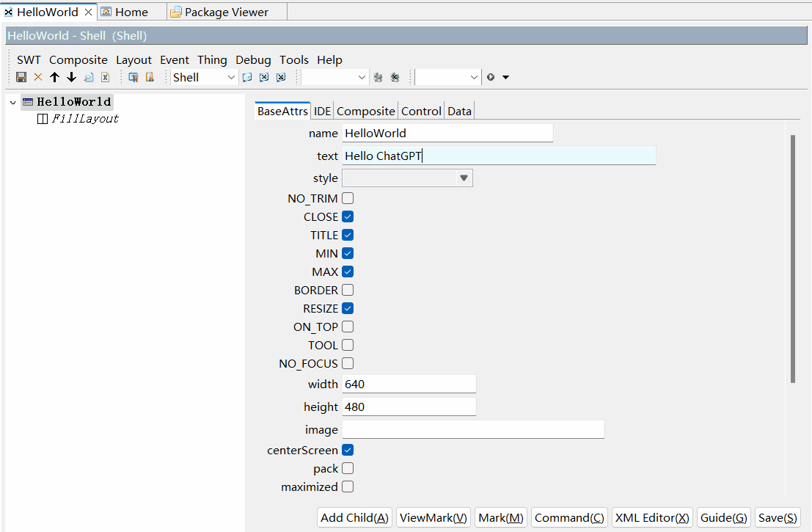This screenshot has width=812, height=532.
Task: Collapse the HelloWorld tree node
Action: point(12,103)
